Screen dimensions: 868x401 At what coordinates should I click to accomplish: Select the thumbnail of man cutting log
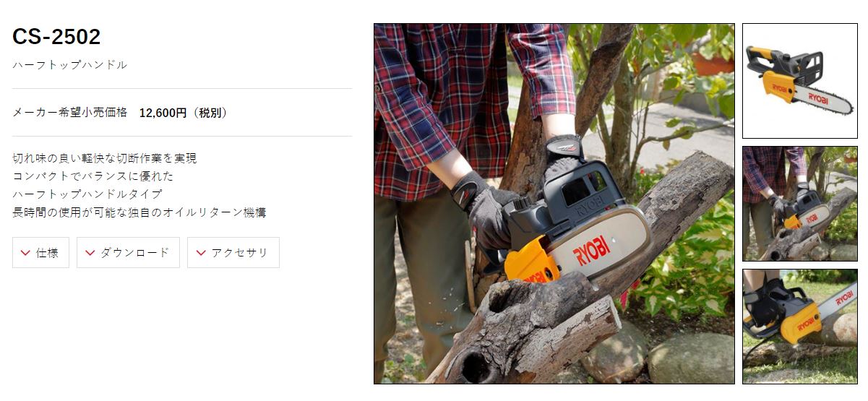800,204
